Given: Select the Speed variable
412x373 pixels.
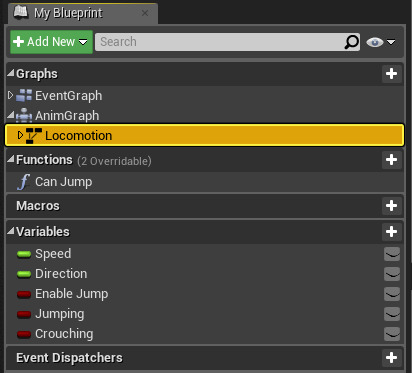Looking at the screenshot, I should pos(53,254).
